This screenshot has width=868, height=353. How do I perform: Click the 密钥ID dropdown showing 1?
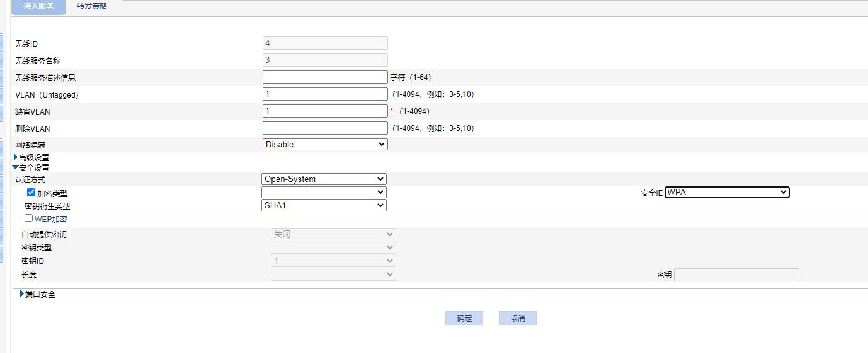pos(333,261)
